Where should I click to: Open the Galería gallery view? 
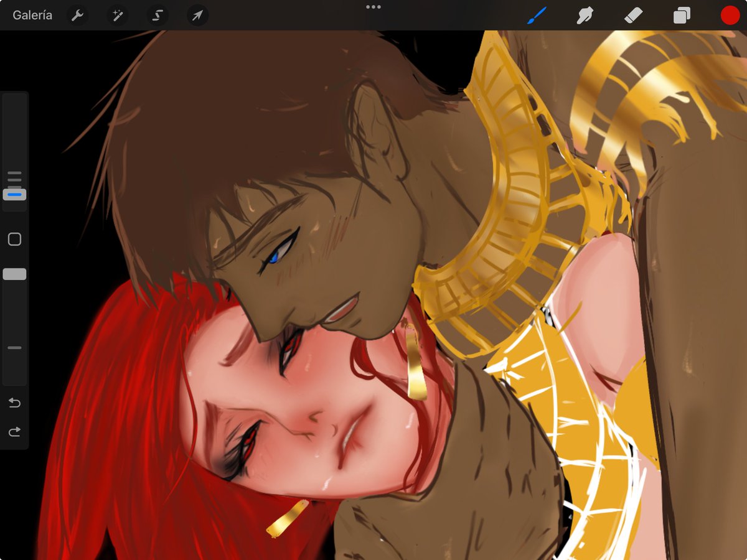(x=32, y=15)
